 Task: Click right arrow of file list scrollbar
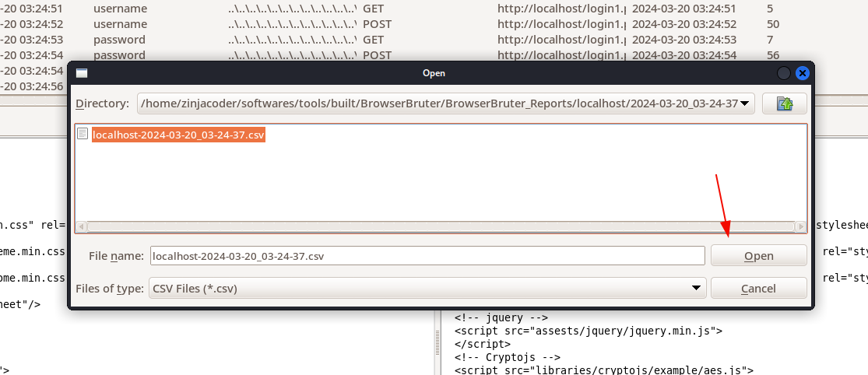coord(800,226)
